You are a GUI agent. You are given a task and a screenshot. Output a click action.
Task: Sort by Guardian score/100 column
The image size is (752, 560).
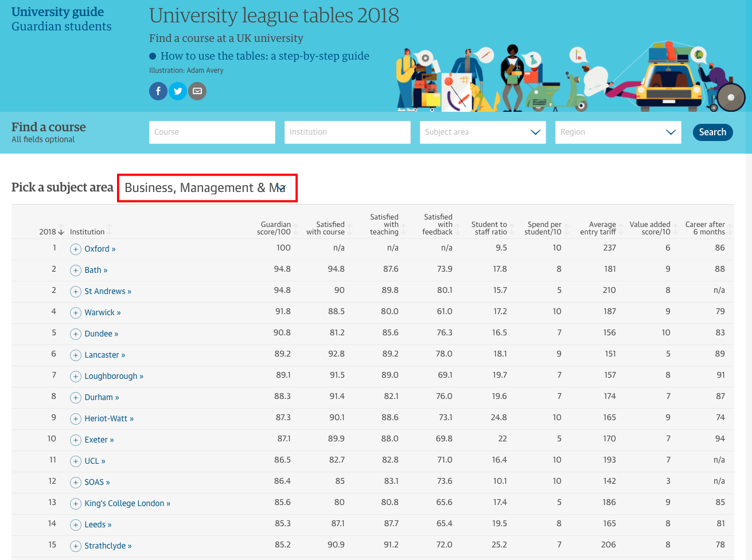297,230
